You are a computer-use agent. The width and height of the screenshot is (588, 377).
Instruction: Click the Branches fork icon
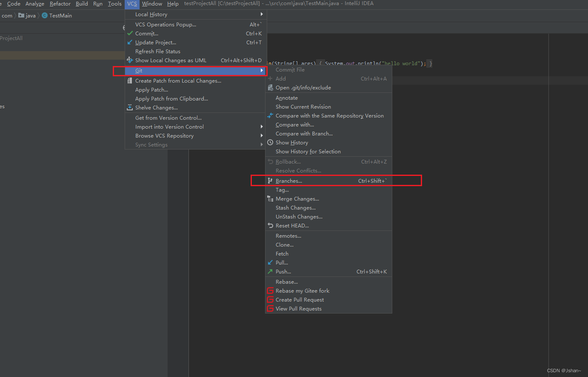[270, 181]
